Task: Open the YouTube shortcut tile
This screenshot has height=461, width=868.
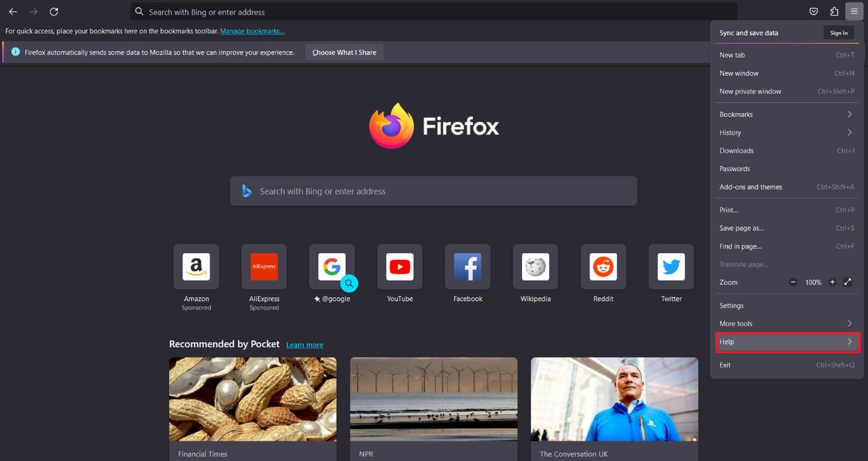Action: pos(400,267)
